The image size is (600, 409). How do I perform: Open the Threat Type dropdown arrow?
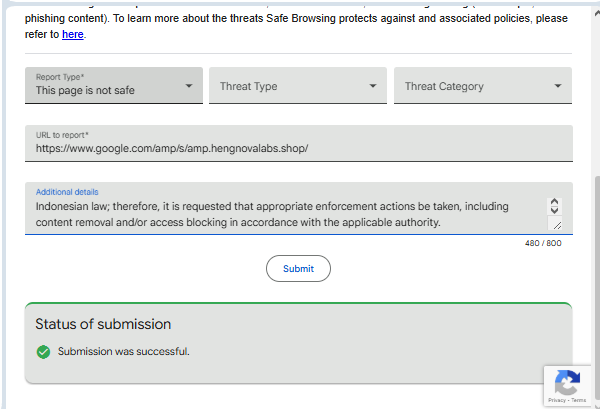[x=374, y=86]
